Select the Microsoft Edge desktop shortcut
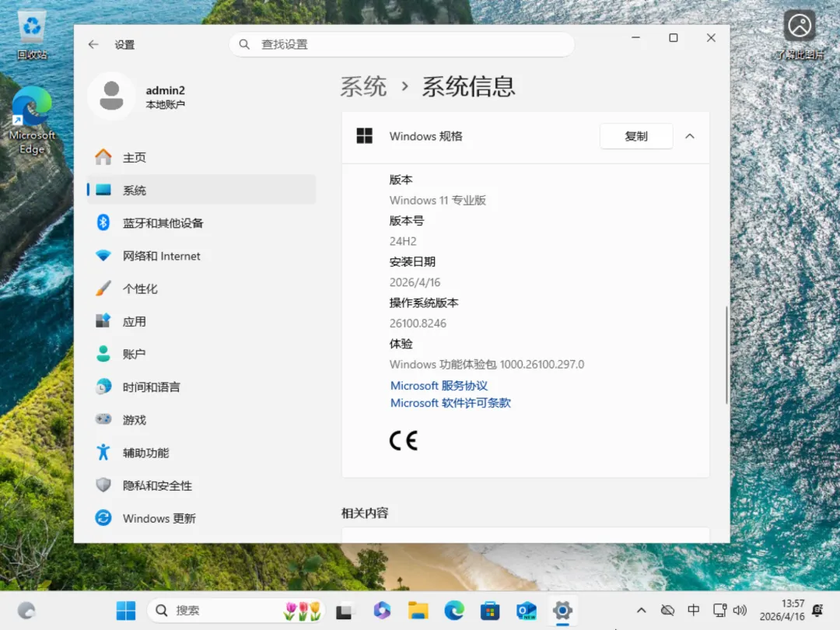The height and width of the screenshot is (630, 840). coord(32,121)
